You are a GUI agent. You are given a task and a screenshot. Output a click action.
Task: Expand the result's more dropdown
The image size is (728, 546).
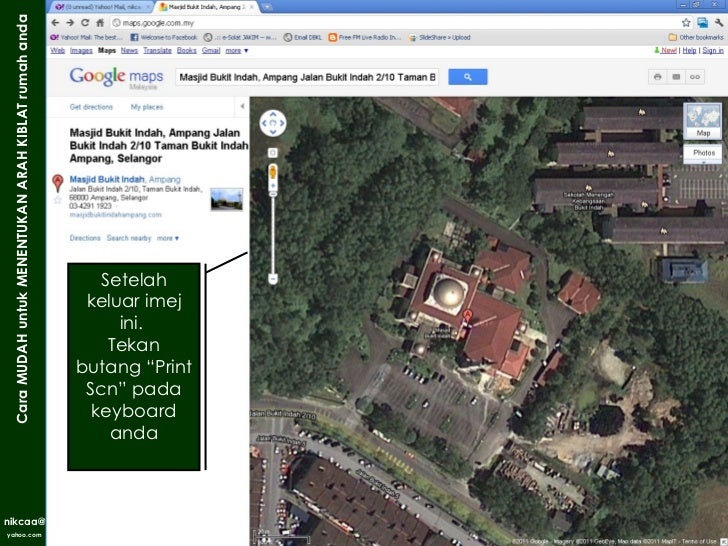(x=168, y=238)
